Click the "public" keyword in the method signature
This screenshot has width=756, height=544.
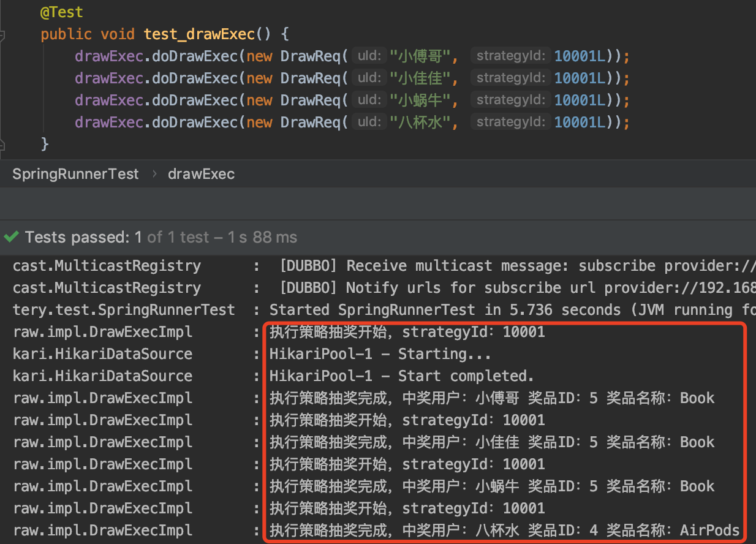[x=66, y=34]
